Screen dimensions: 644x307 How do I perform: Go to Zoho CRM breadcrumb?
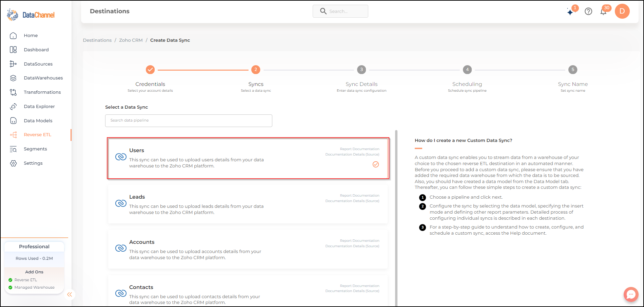131,40
